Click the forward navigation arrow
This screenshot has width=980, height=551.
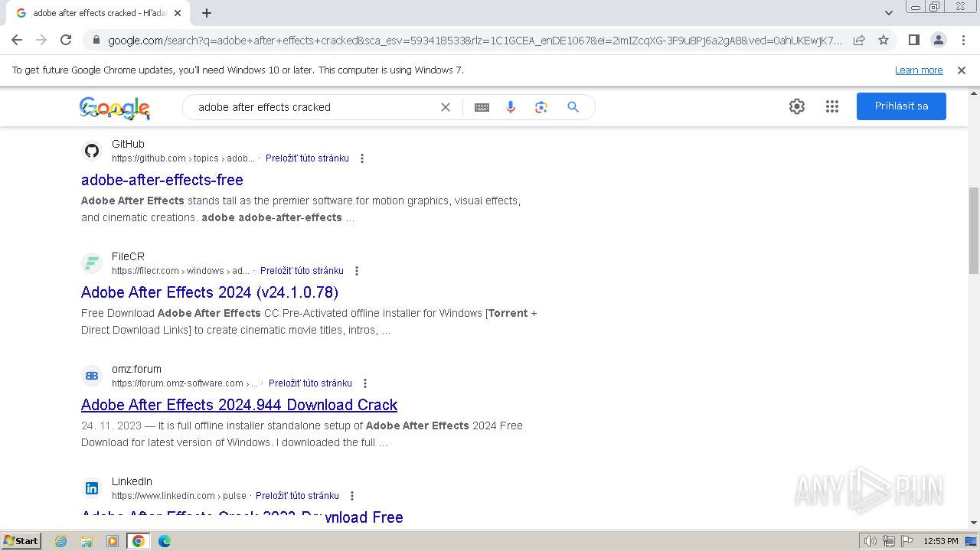[x=41, y=40]
